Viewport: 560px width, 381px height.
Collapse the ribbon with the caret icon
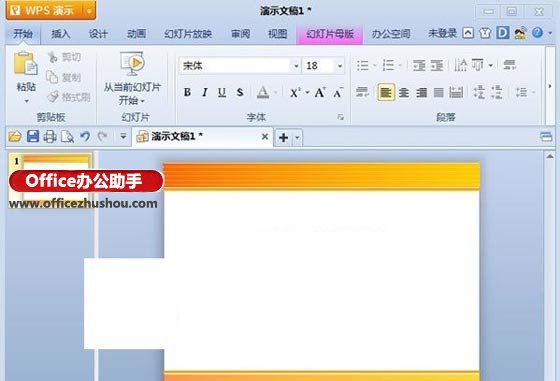click(468, 33)
